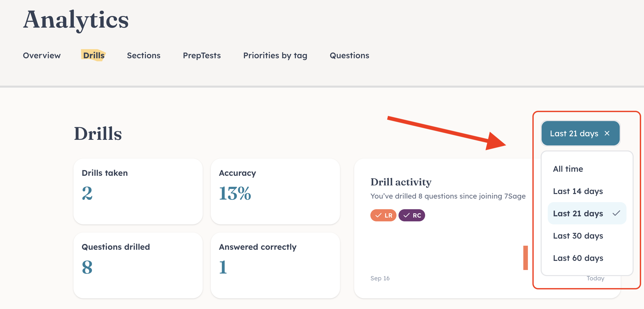This screenshot has height=309, width=644.
Task: Open the Questions drilled card
Action: tap(138, 265)
